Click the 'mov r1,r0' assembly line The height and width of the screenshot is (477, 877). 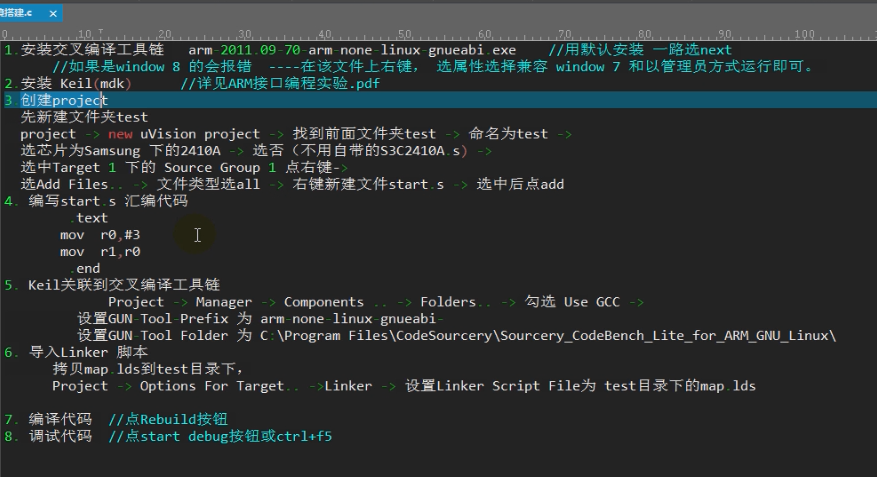[100, 252]
